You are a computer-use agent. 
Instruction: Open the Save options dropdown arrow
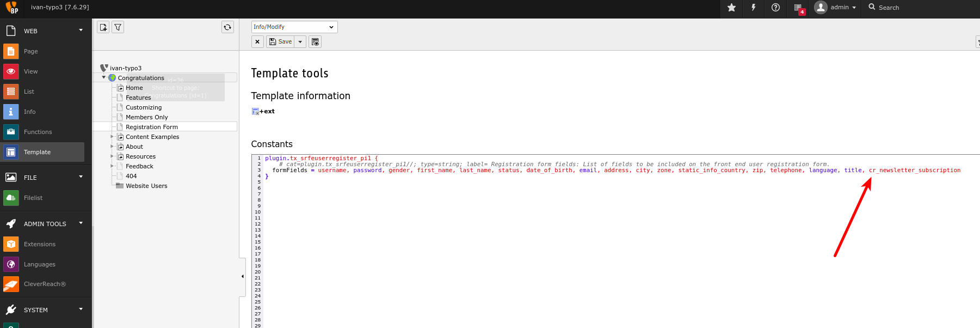(300, 42)
